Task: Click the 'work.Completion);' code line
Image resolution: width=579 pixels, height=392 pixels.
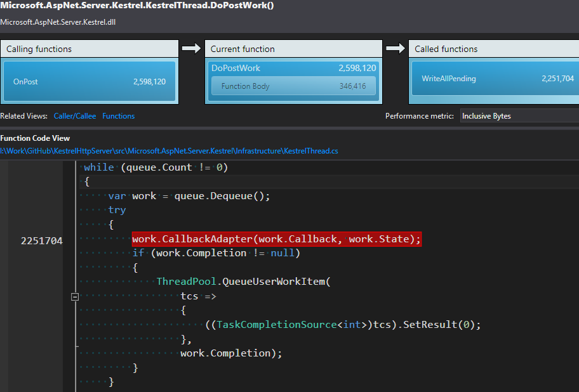Action: point(231,353)
